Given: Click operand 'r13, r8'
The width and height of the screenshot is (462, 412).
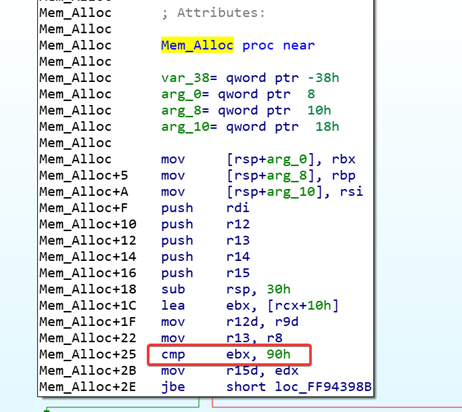Looking at the screenshot, I should click(x=254, y=338).
